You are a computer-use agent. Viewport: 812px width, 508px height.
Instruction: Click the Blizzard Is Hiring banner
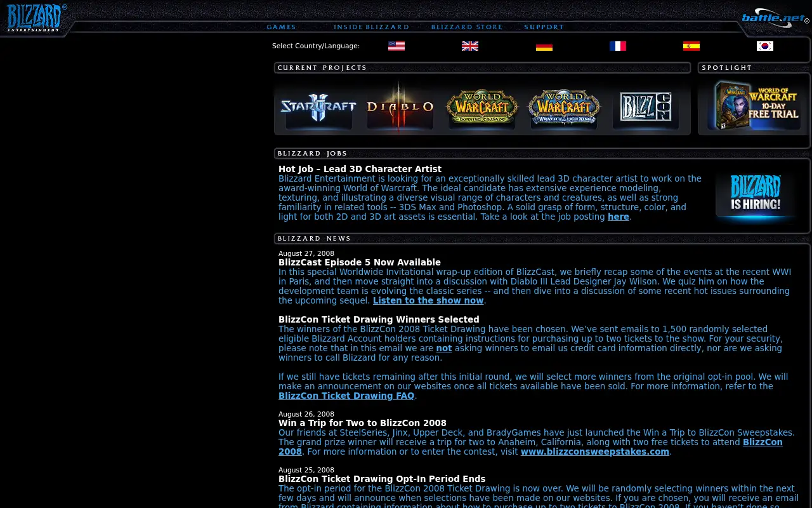pyautogui.click(x=756, y=199)
